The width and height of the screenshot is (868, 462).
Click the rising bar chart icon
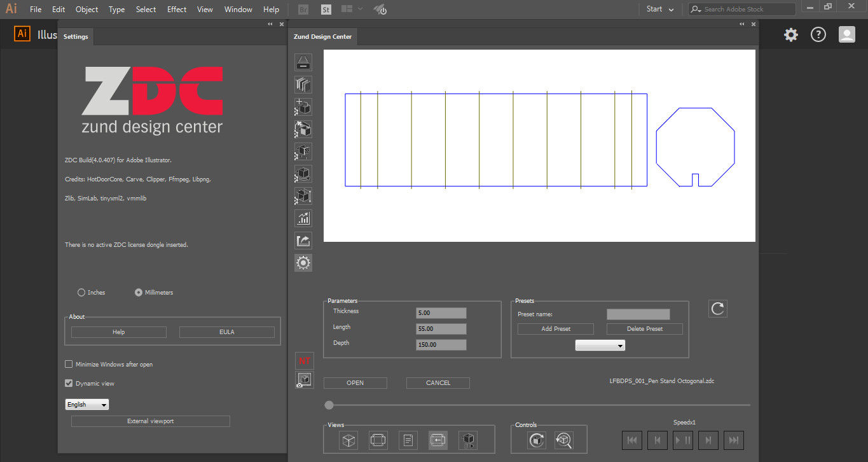(x=303, y=218)
